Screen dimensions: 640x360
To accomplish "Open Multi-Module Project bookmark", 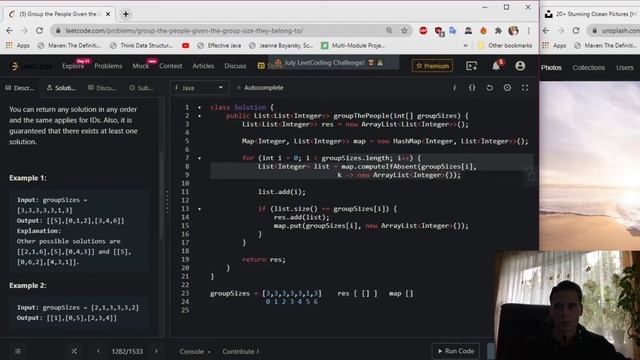I will click(x=353, y=45).
